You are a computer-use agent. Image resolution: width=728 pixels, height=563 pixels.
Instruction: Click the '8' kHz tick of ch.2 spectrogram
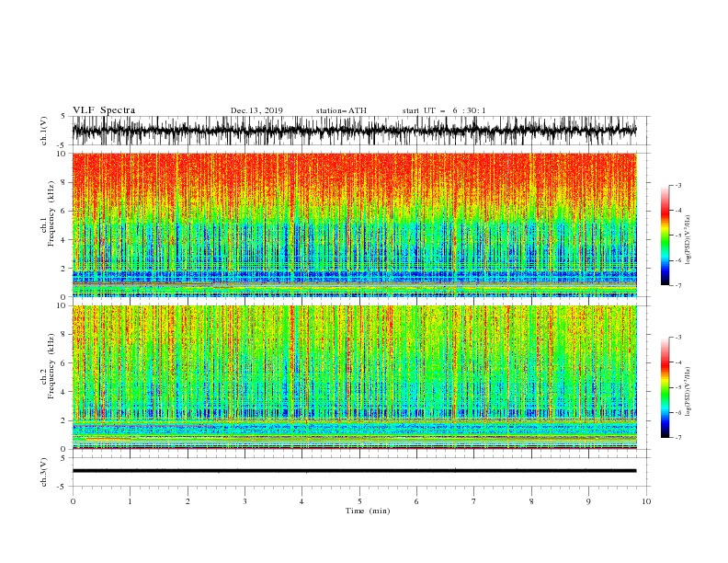pos(63,335)
